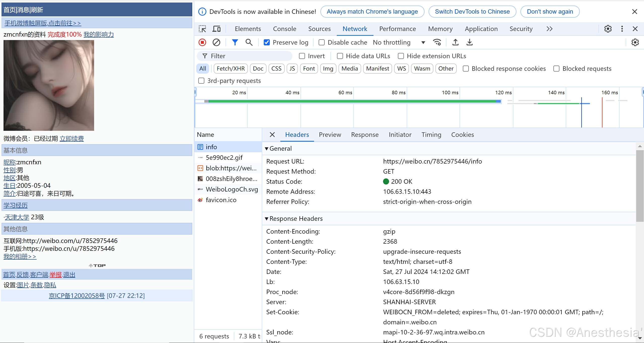Click Switch DevTools to Chinese
The height and width of the screenshot is (343, 644).
coord(472,12)
